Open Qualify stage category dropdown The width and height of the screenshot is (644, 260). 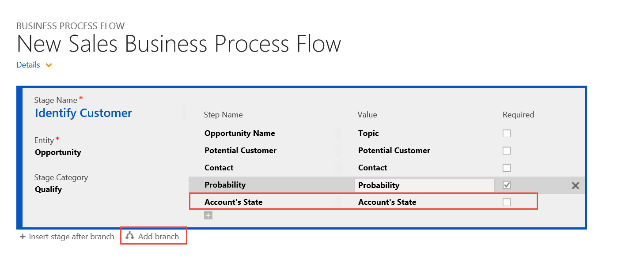click(48, 189)
